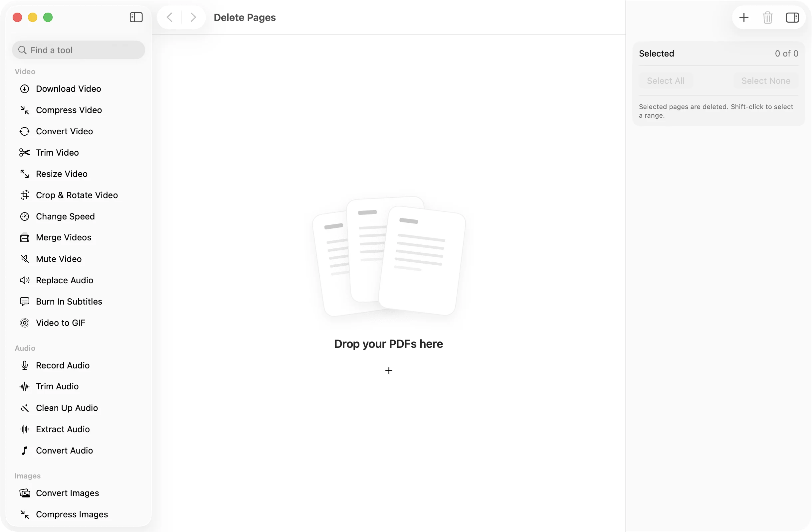Choose the Trim Video scissors tool
The image size is (812, 532).
pos(79,152)
